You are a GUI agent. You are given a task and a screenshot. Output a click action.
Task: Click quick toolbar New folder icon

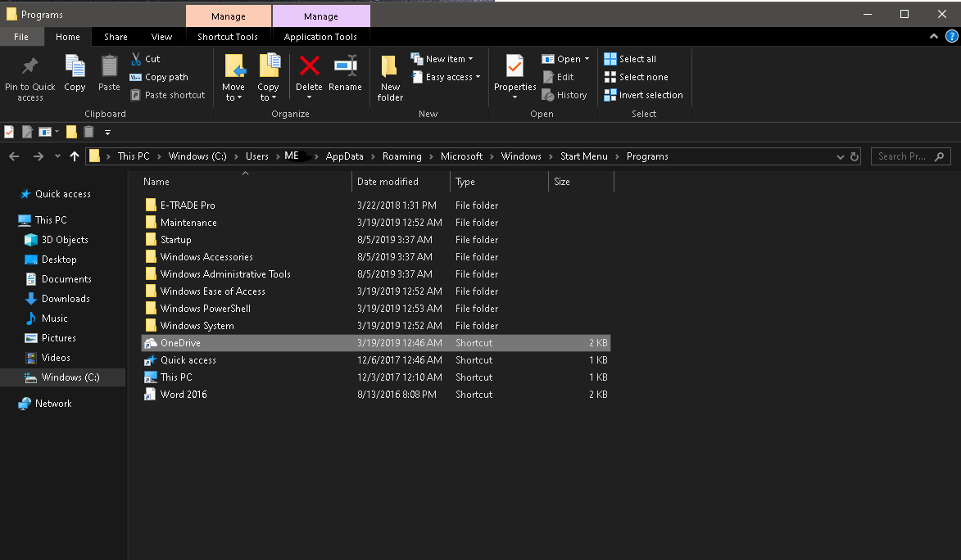pos(72,132)
